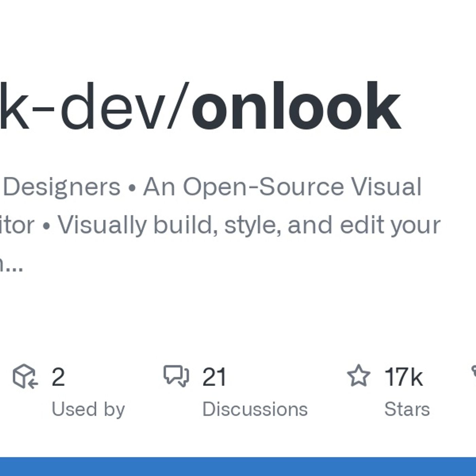The width and height of the screenshot is (476, 476).
Task: Click the '21' discussions count
Action: click(x=214, y=377)
